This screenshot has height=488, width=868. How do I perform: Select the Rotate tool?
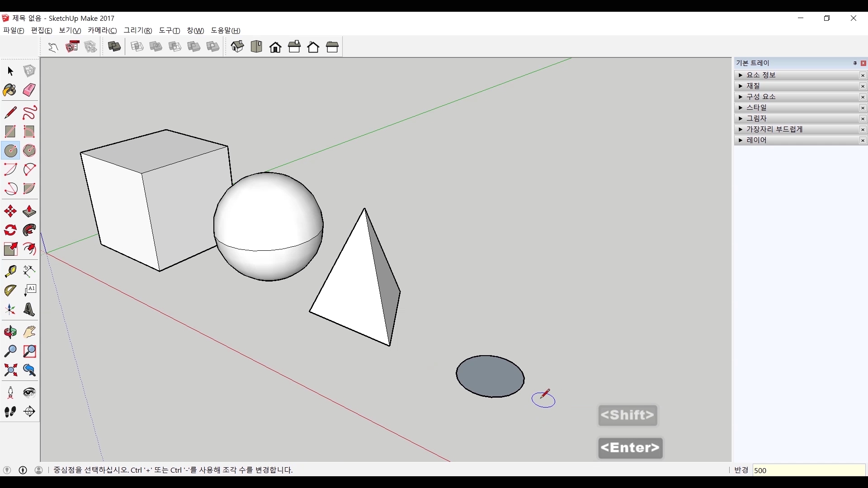click(x=10, y=230)
